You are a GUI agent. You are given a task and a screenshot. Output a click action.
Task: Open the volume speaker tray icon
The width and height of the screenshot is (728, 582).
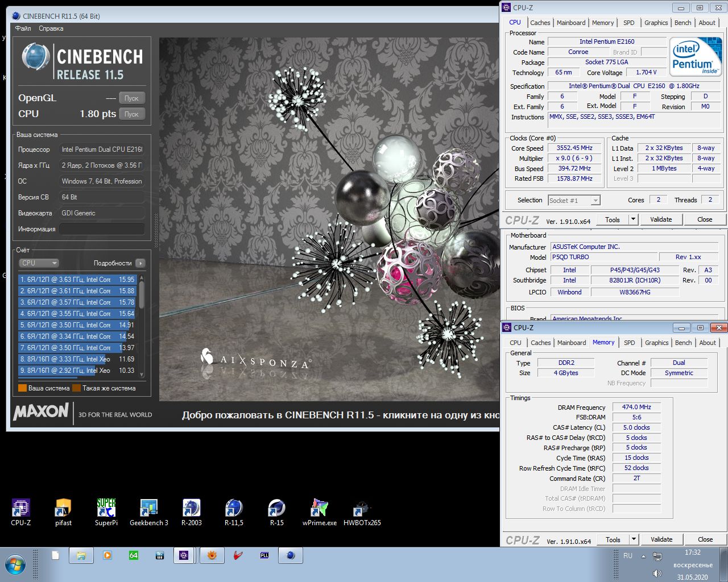click(657, 573)
